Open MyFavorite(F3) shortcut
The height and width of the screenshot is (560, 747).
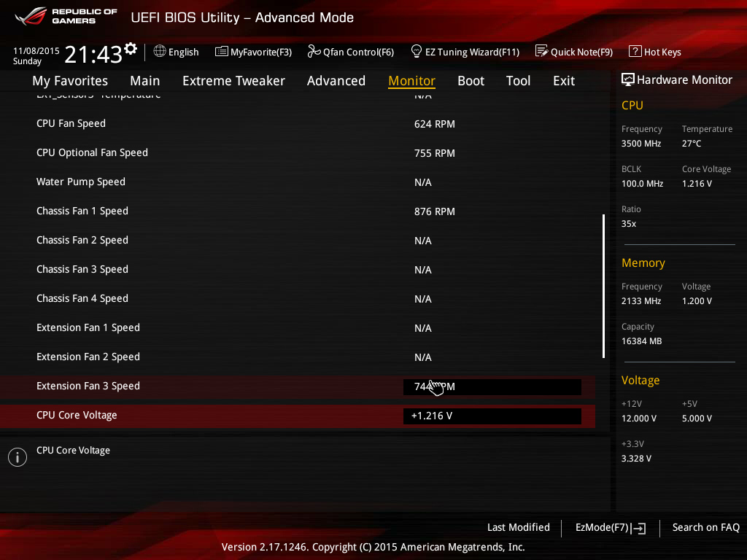click(253, 52)
